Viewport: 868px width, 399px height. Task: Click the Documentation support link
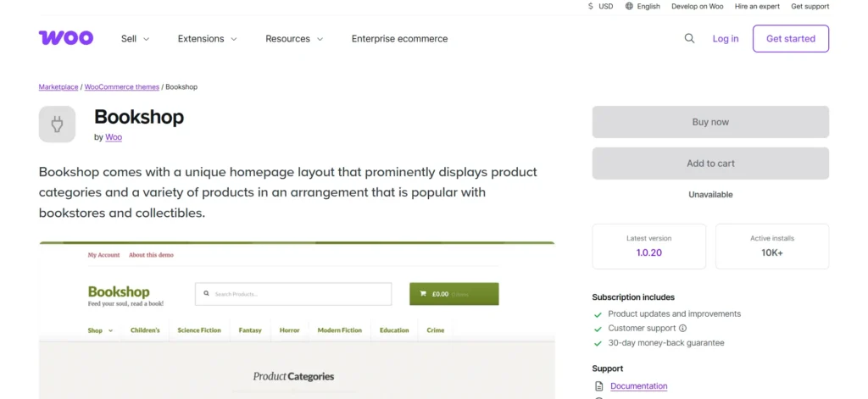tap(638, 386)
